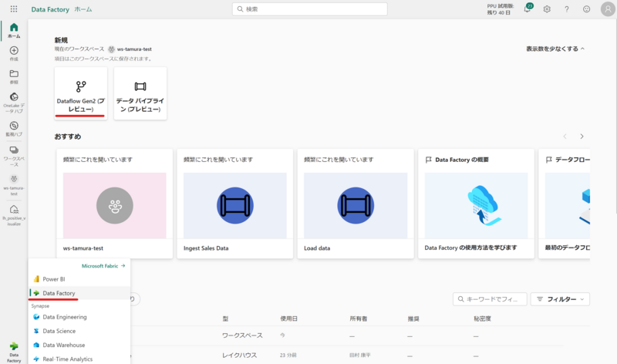Click the 秘密度 column header
617x364 pixels.
coord(482,318)
